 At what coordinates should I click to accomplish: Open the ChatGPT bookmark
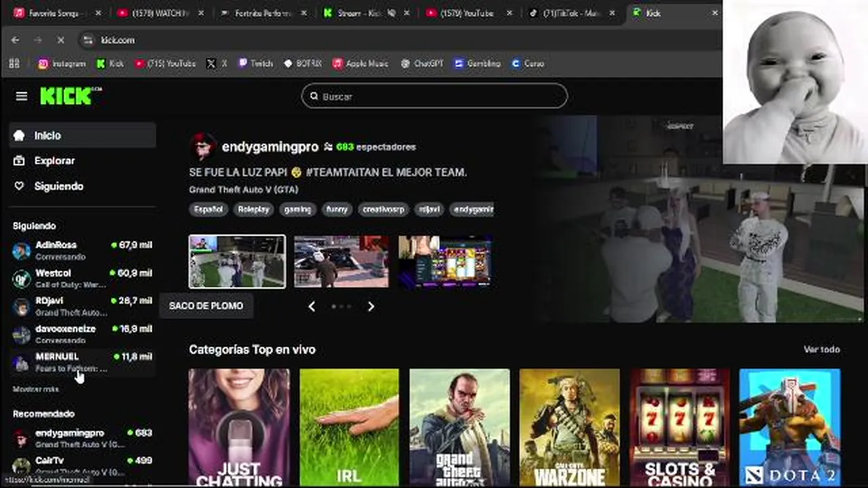click(x=422, y=63)
